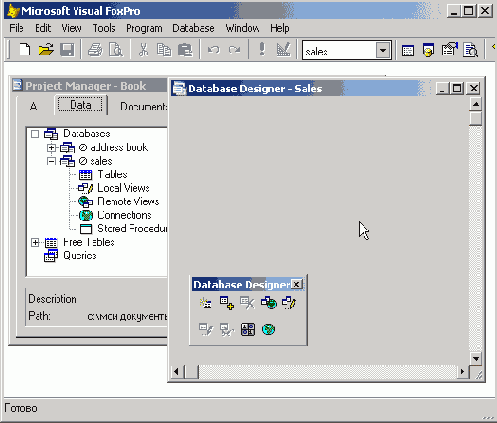Select Stored Procedures tree item

coord(132,228)
